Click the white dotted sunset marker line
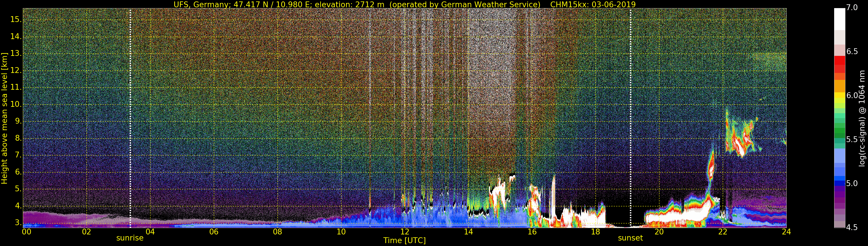This screenshot has height=246, width=868. pos(630,118)
